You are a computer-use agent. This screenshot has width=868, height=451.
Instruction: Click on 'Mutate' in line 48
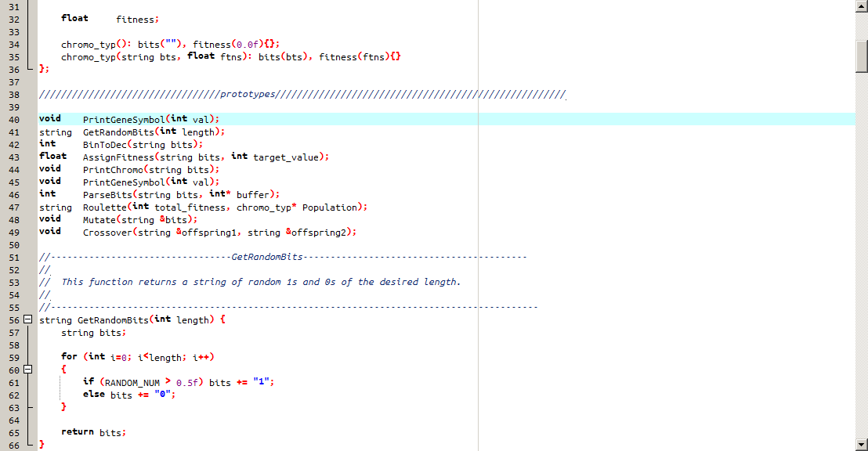99,220
